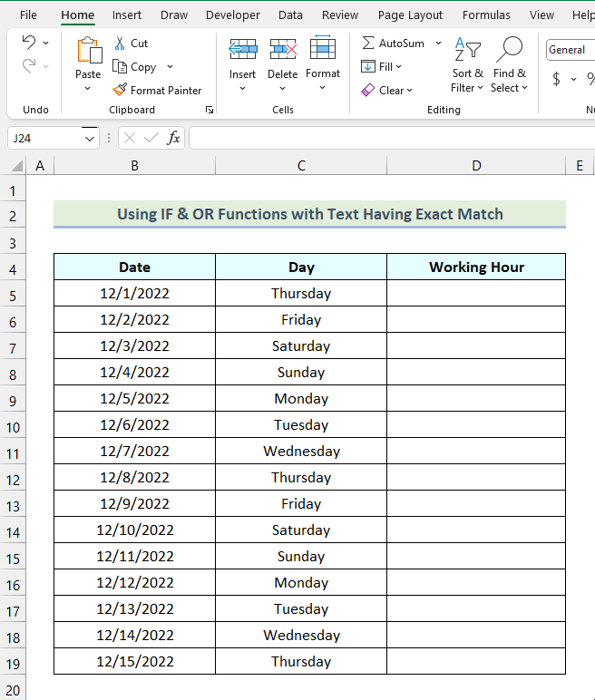Select the Working Hour header cell

(476, 267)
